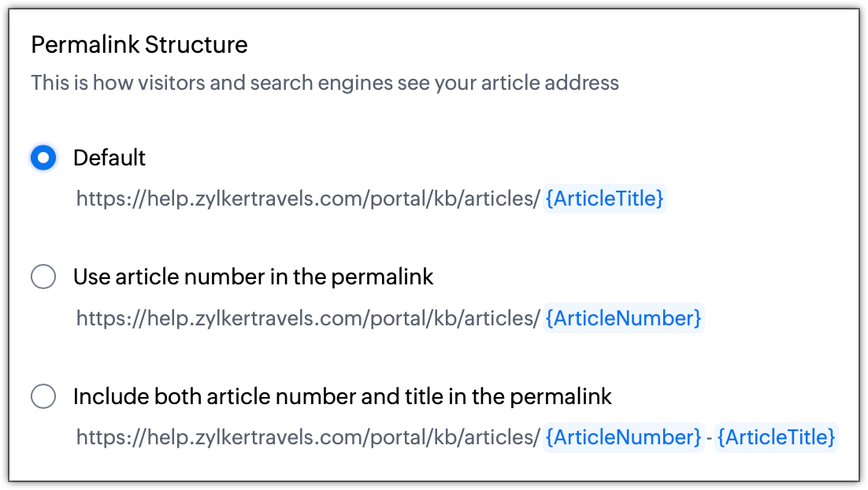
Task: Click the {ArticleTitle} tag in the third option
Action: 776,437
